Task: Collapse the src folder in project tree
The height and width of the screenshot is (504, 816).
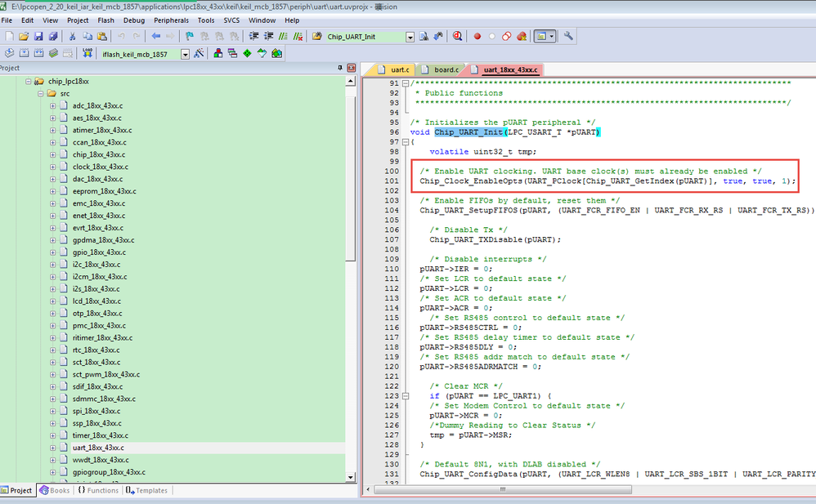Action: 41,94
